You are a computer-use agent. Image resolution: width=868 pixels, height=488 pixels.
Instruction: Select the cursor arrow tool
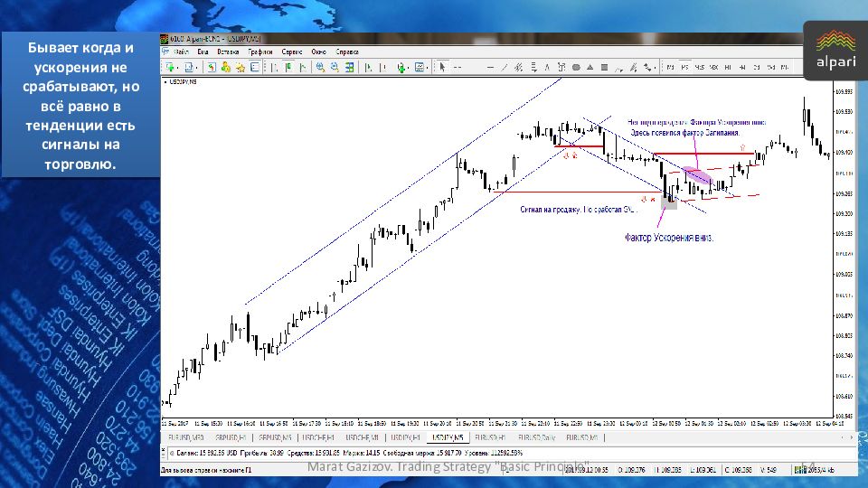[442, 67]
